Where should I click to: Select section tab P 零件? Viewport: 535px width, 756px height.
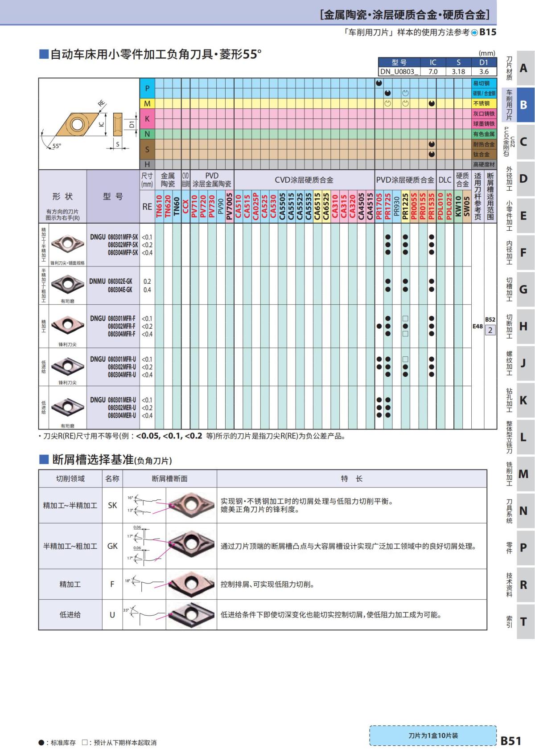pos(519,548)
